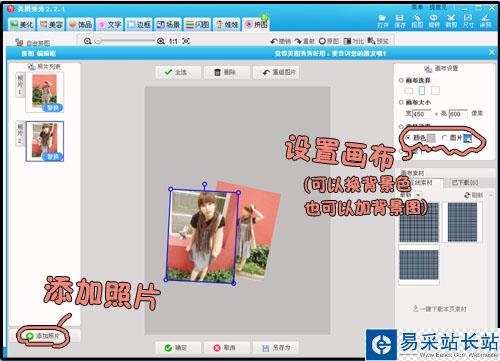Select photo 1 thumbnail in photo list
500x361 pixels.
click(x=44, y=91)
